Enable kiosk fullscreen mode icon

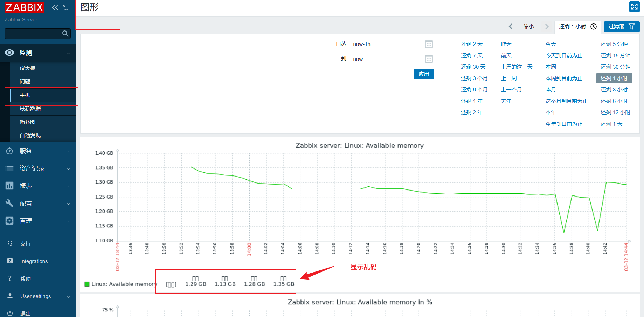[x=634, y=7]
